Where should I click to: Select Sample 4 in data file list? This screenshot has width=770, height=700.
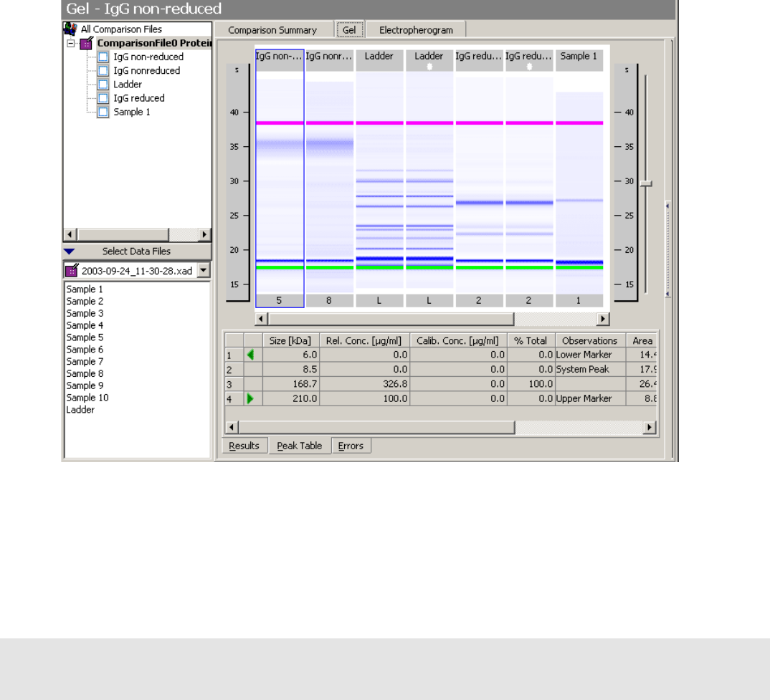(85, 325)
